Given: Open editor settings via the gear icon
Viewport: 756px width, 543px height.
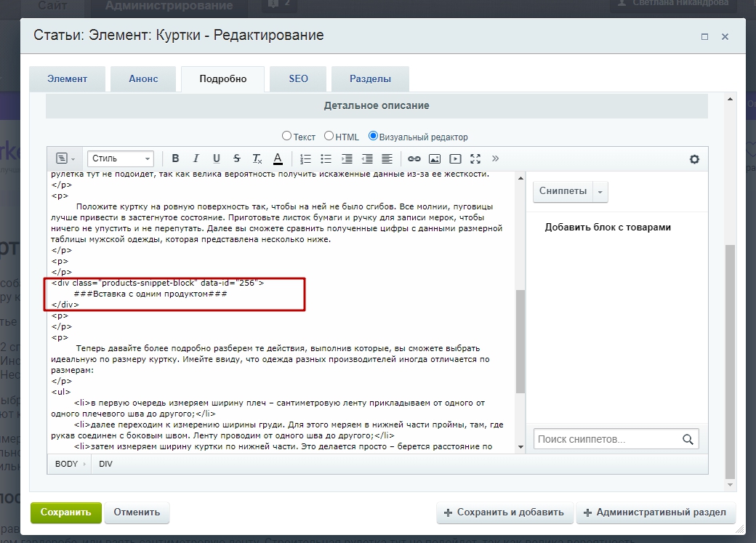Looking at the screenshot, I should click(x=694, y=159).
